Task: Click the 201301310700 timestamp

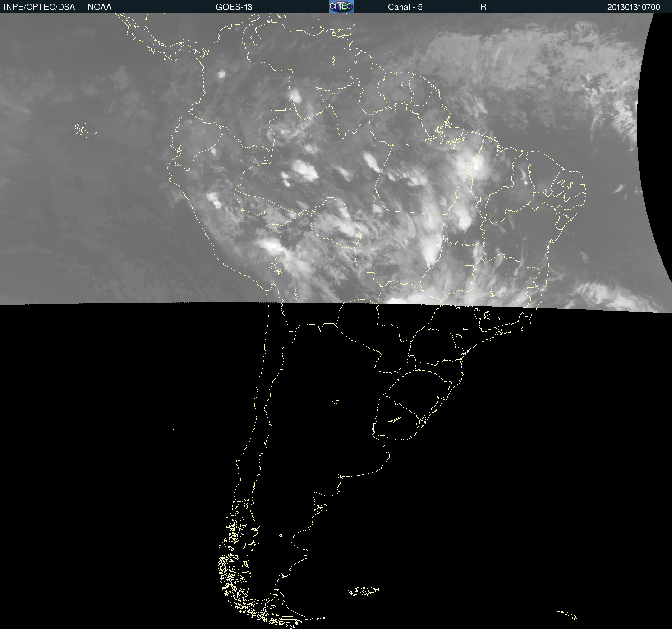Action: [x=634, y=7]
